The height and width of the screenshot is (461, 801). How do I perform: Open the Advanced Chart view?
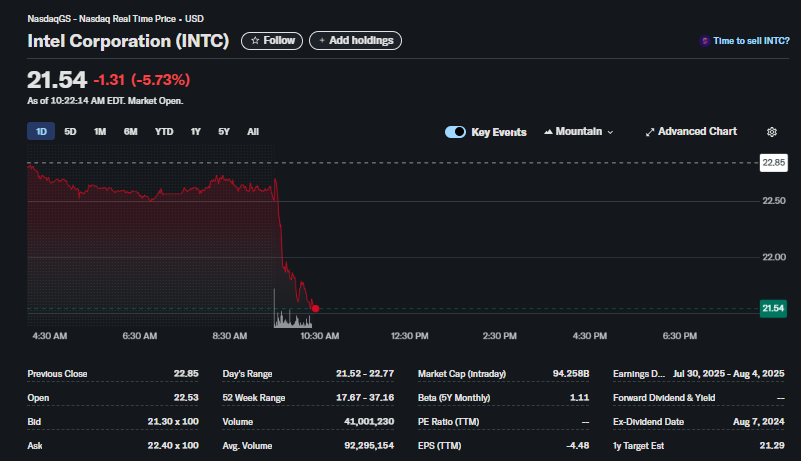tap(691, 132)
